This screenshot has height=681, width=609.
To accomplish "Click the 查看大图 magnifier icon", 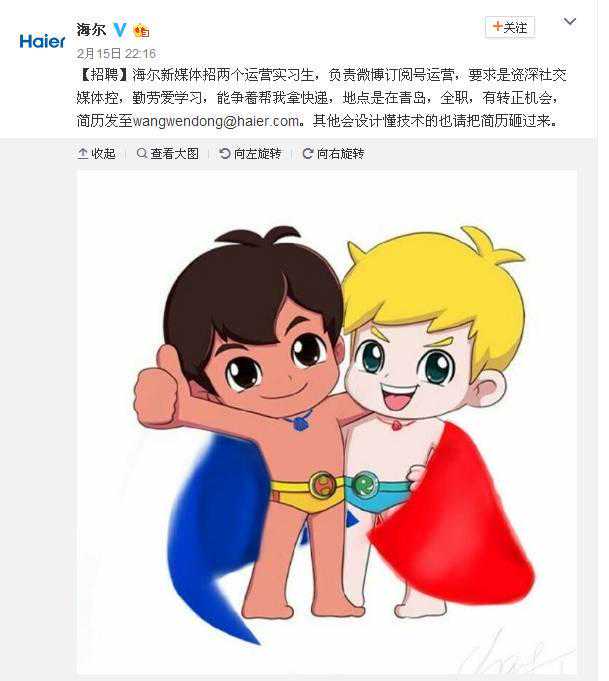I will point(142,153).
